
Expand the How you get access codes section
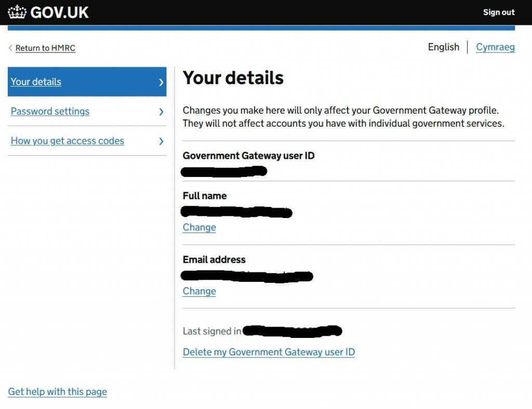(x=67, y=141)
